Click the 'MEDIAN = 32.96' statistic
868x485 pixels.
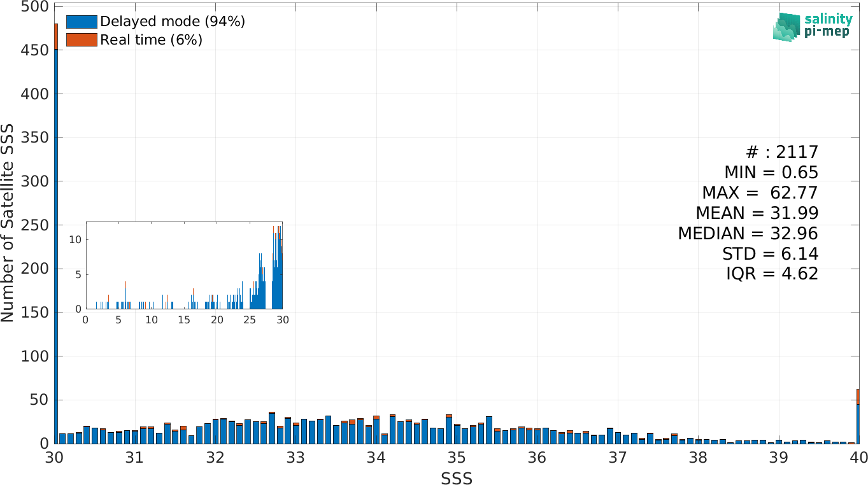[x=748, y=233]
